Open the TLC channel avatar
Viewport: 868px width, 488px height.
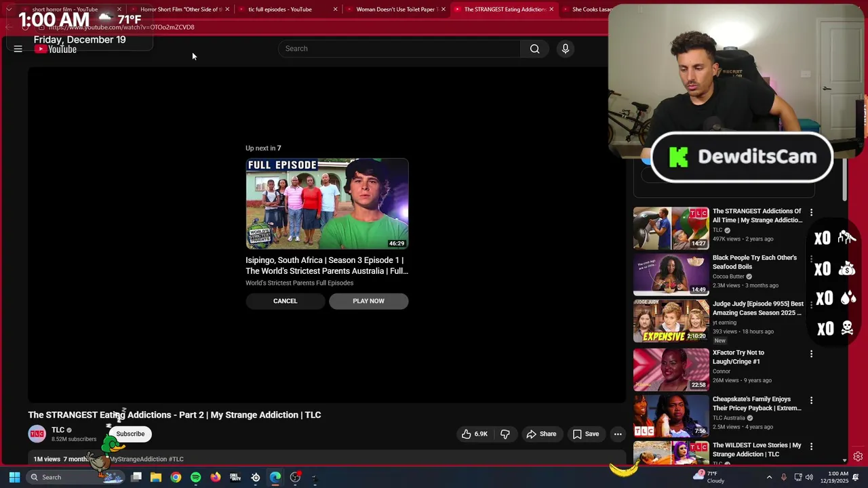37,434
